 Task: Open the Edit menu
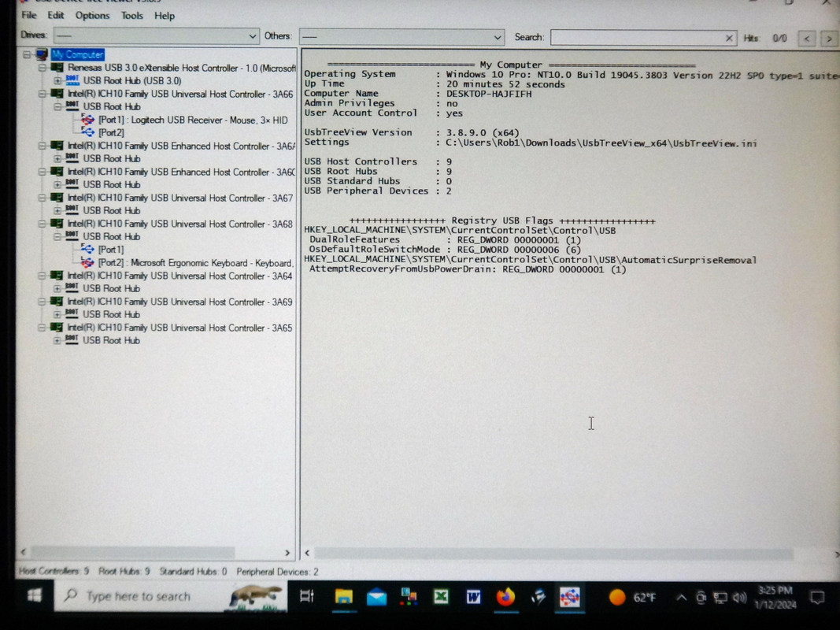coord(55,15)
